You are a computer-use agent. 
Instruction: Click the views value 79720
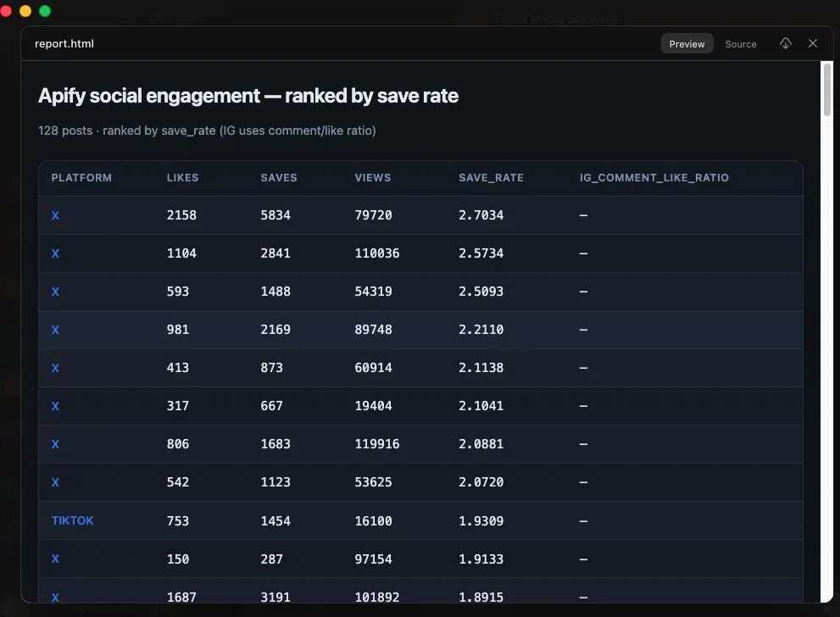(374, 215)
